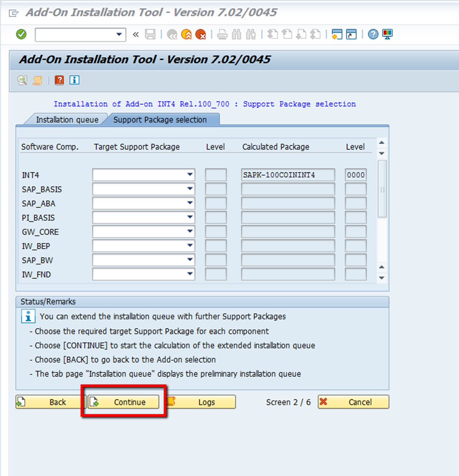Viewport: 459px width, 476px height.
Task: Click the orange Exit up-arrow icon
Action: coord(186,35)
